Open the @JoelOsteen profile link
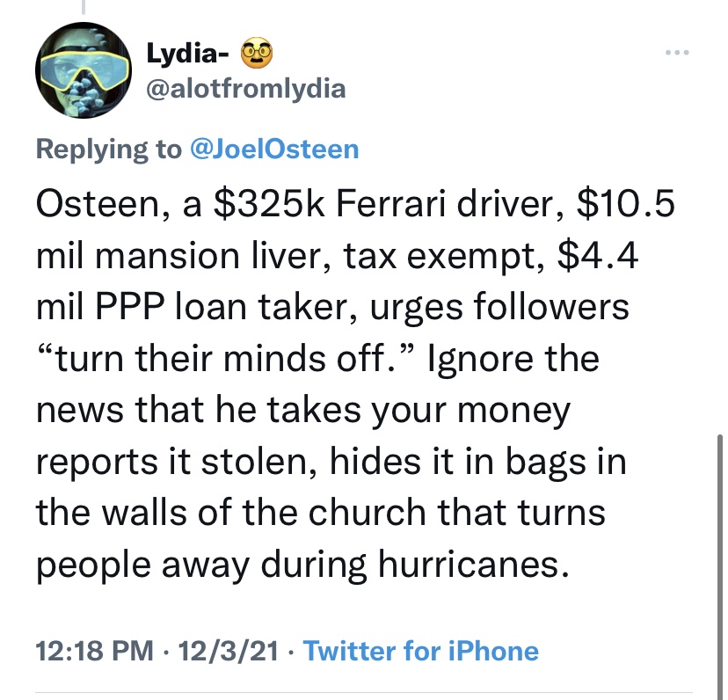This screenshot has height=700, width=728. pyautogui.click(x=274, y=149)
